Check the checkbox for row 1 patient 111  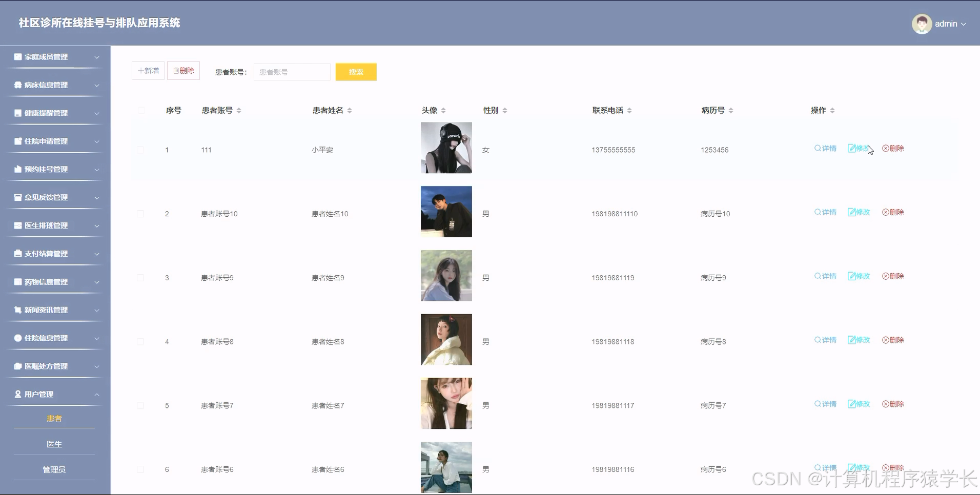click(140, 150)
